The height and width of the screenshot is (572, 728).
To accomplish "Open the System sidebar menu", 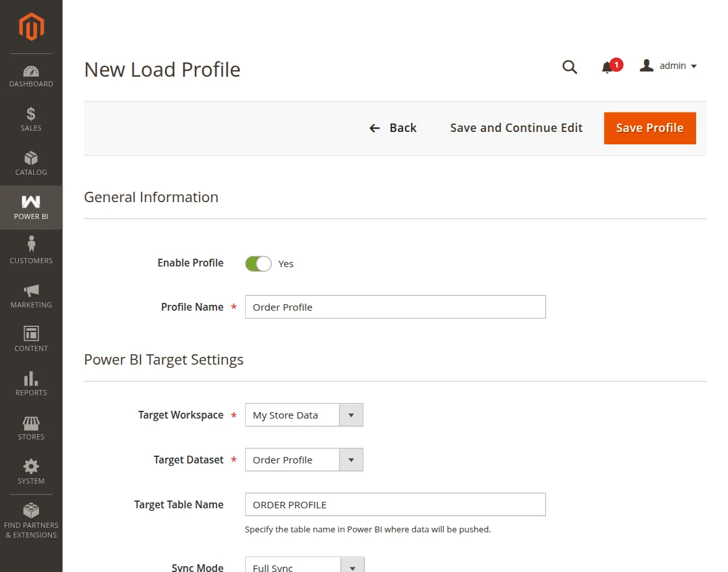I will tap(31, 472).
